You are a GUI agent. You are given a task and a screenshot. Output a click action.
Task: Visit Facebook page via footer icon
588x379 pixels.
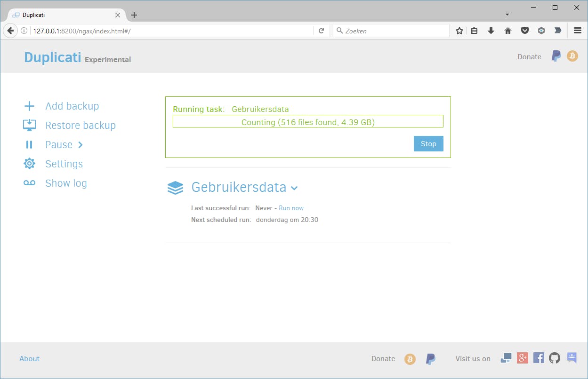click(x=539, y=358)
